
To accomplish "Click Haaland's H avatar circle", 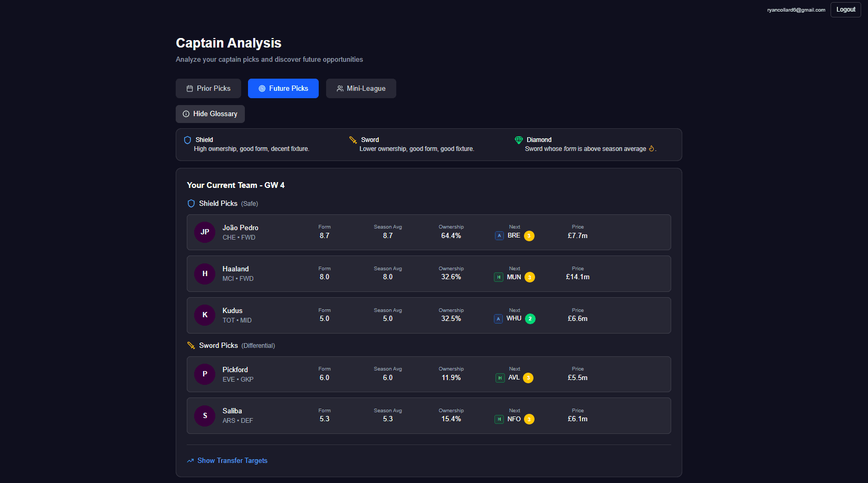I will pyautogui.click(x=205, y=274).
